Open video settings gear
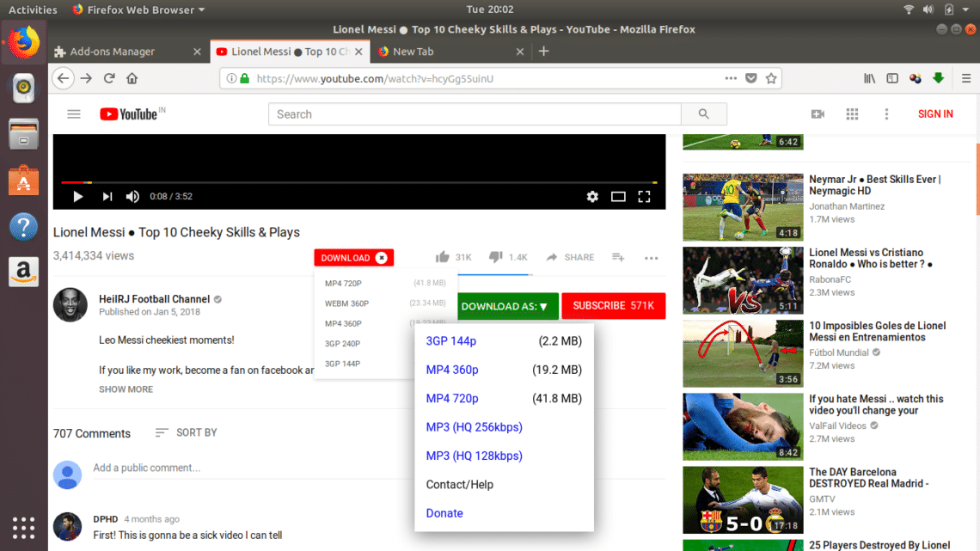 pos(592,197)
